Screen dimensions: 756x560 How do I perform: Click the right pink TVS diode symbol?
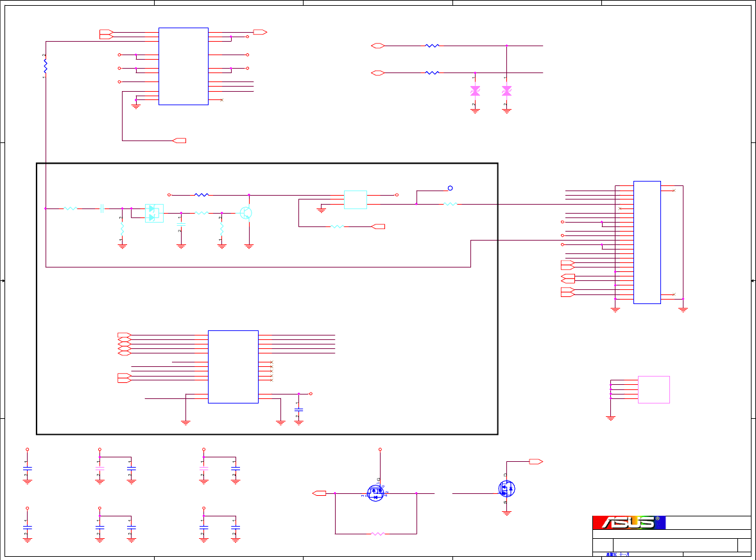coord(506,90)
